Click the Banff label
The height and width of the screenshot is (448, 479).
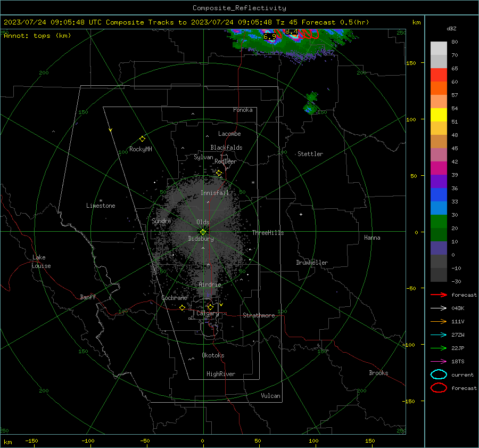(88, 297)
